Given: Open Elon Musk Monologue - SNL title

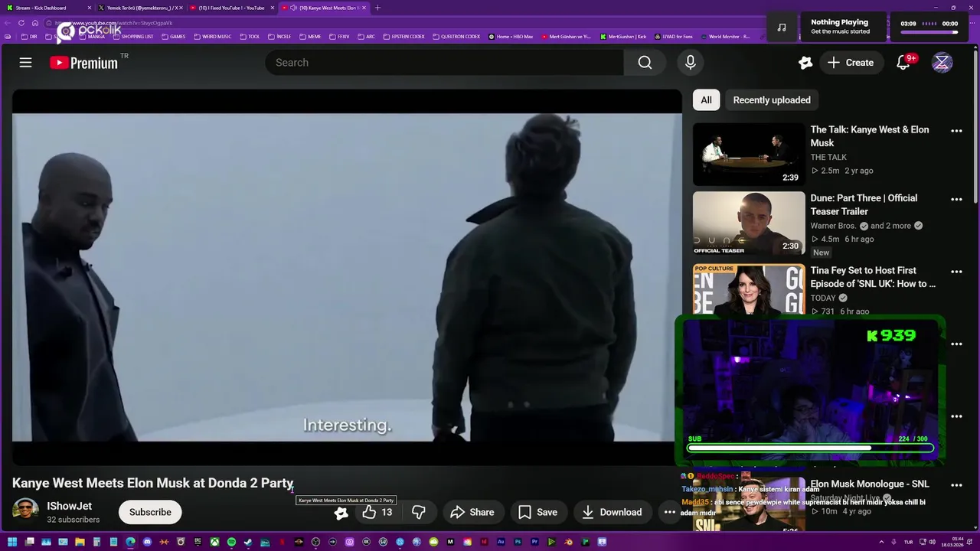Looking at the screenshot, I should coord(869,484).
